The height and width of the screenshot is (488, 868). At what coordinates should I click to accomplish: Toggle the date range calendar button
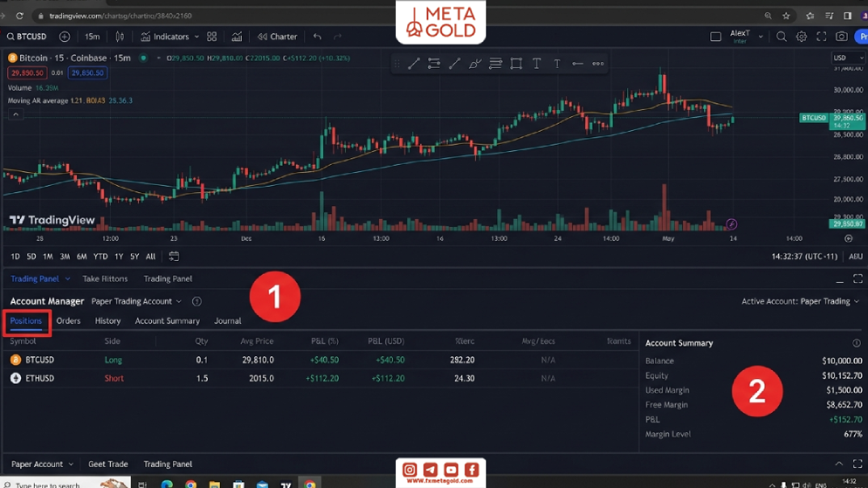174,256
